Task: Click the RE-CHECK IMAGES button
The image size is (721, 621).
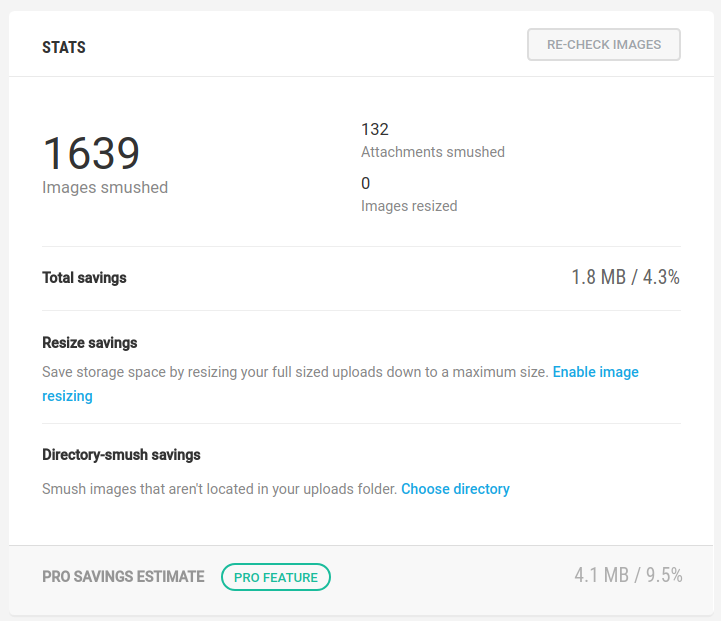Action: [604, 45]
